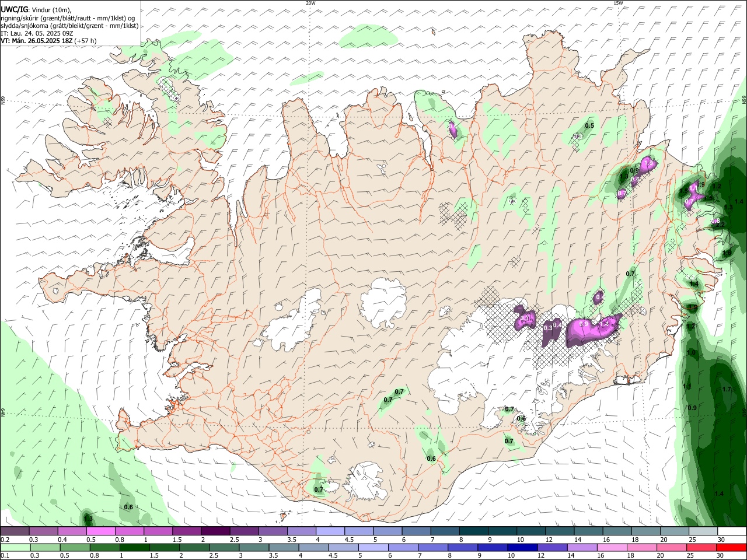
Task: Click upper legend swatch between 1.5 and 2
Action: [186, 531]
